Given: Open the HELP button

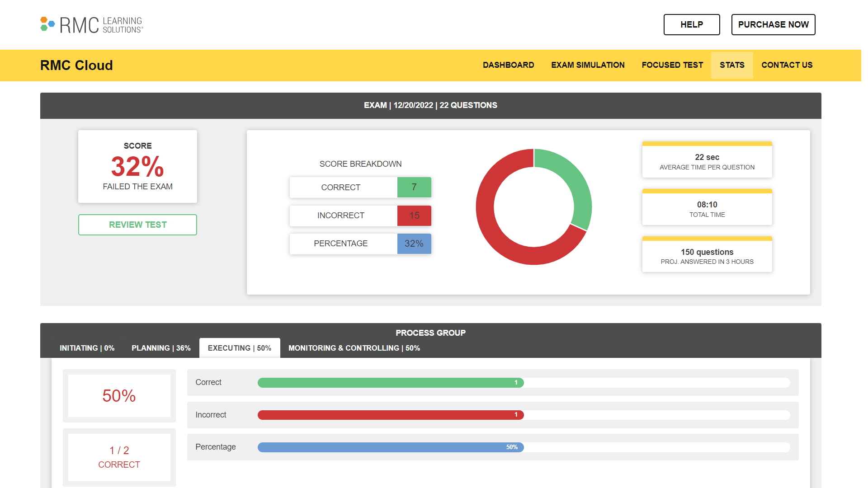Looking at the screenshot, I should pyautogui.click(x=691, y=24).
